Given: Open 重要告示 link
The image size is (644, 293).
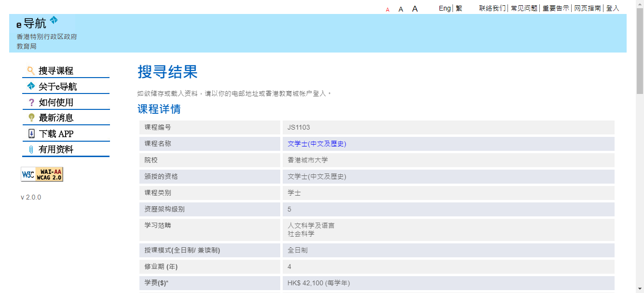Looking at the screenshot, I should tap(556, 8).
